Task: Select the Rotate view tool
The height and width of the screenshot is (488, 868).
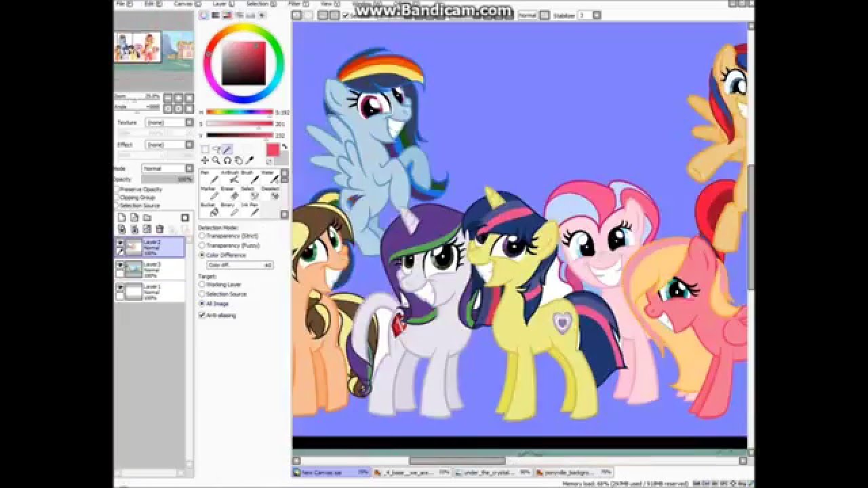Action: tap(227, 160)
